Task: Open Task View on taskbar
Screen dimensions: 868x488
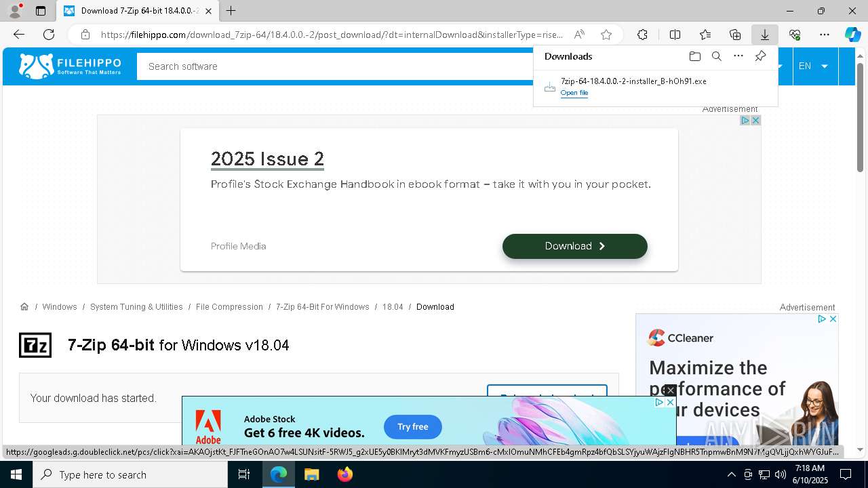Action: click(x=244, y=474)
